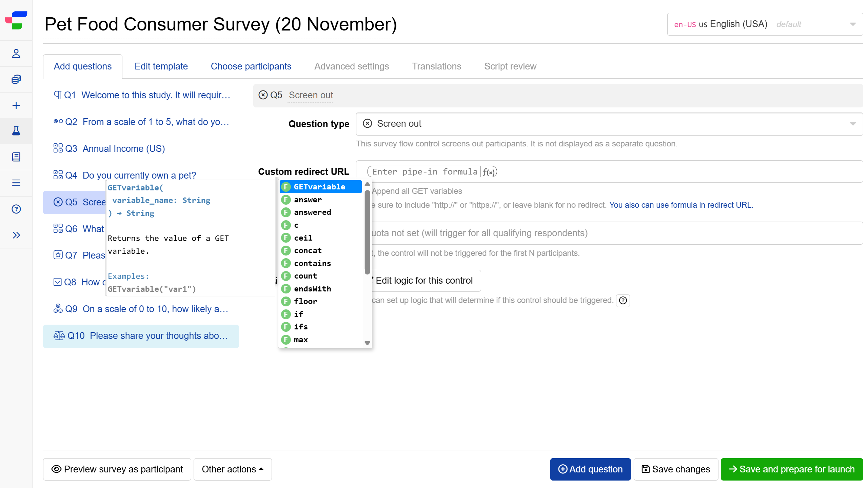Expand the Question type dropdown
Viewport: 868px width, 488px height.
pos(609,124)
